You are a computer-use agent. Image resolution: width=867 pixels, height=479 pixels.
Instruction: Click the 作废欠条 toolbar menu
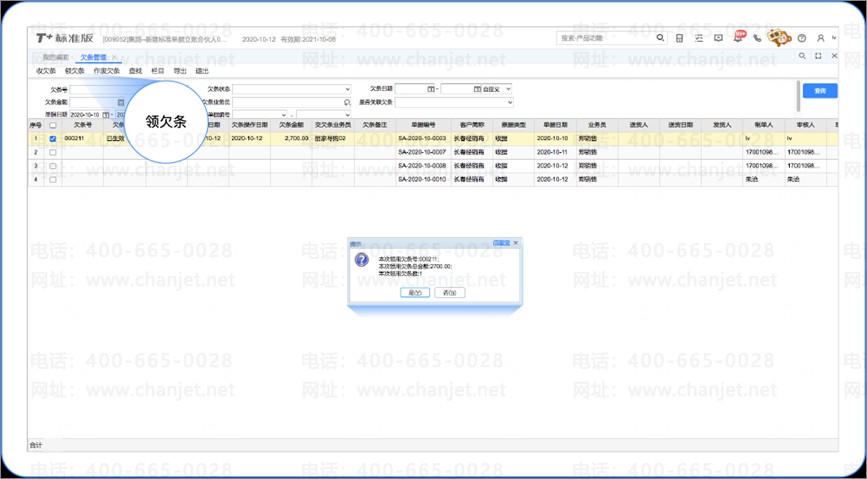(107, 71)
